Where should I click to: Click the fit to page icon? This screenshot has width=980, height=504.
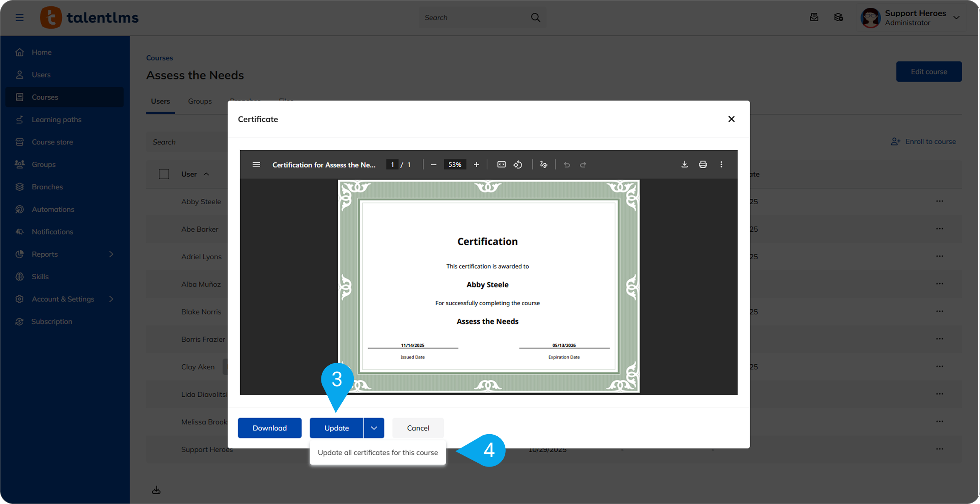501,164
